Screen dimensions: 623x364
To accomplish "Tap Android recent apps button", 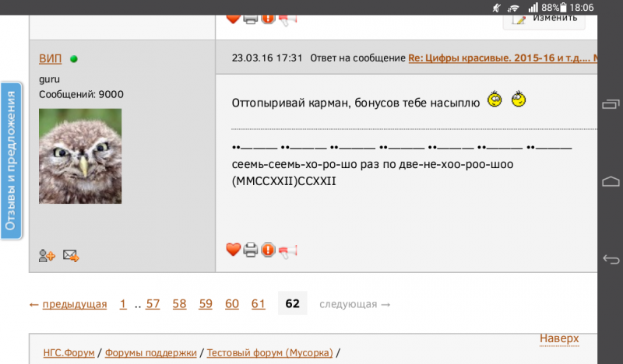I will pos(611,104).
